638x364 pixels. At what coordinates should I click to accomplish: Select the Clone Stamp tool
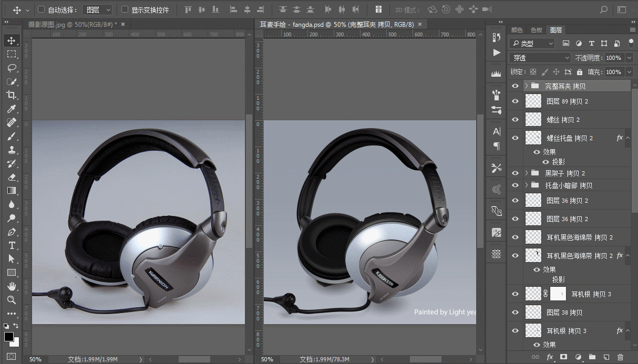pyautogui.click(x=11, y=150)
